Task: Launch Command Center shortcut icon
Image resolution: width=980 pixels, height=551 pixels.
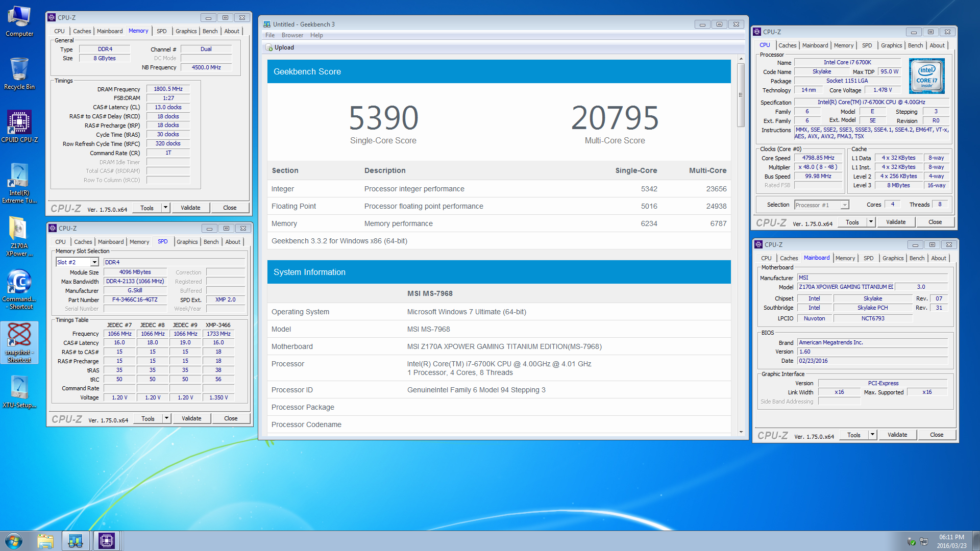Action: click(x=19, y=289)
